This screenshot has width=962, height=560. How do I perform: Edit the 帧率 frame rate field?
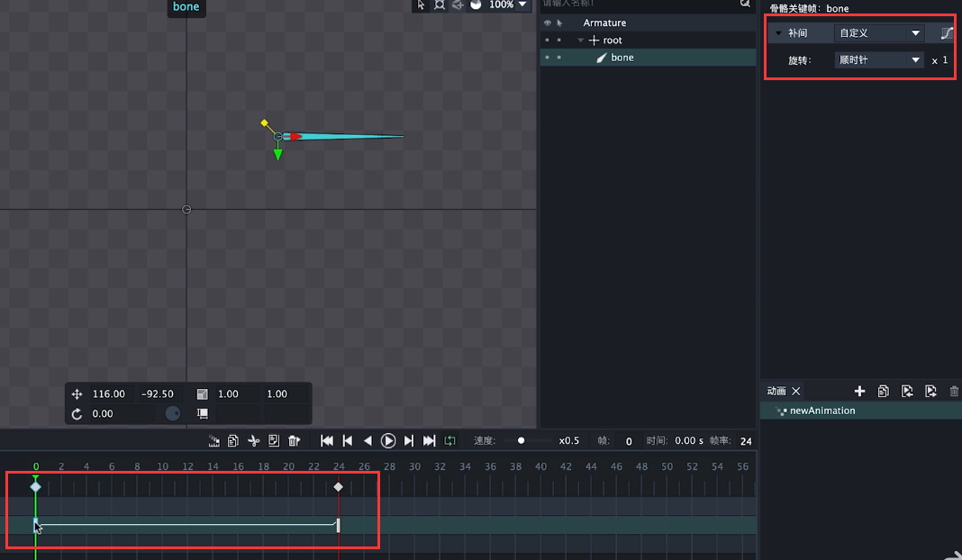tap(746, 441)
